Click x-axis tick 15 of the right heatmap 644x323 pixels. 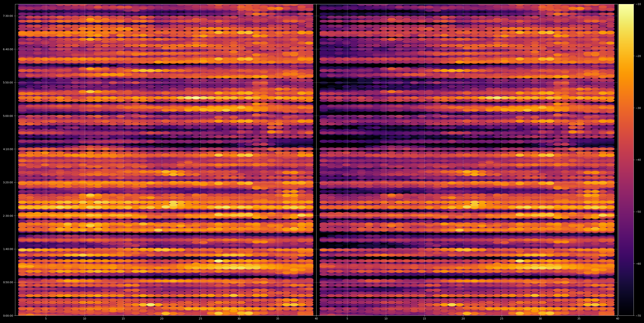click(425, 319)
